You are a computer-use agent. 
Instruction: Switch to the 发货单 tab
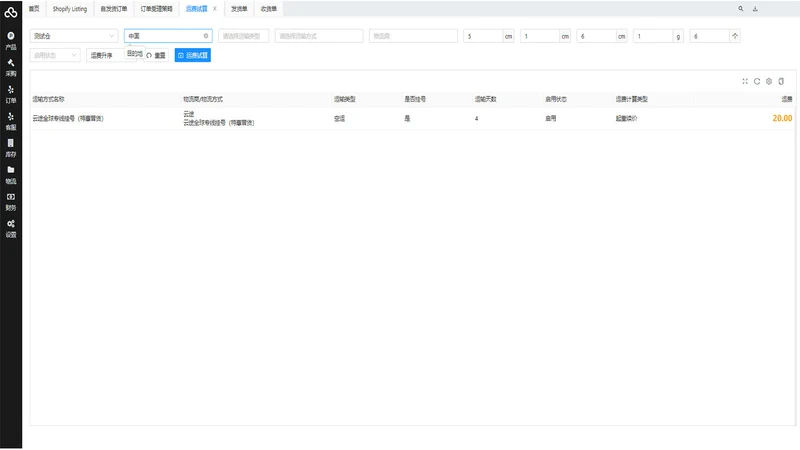(239, 9)
